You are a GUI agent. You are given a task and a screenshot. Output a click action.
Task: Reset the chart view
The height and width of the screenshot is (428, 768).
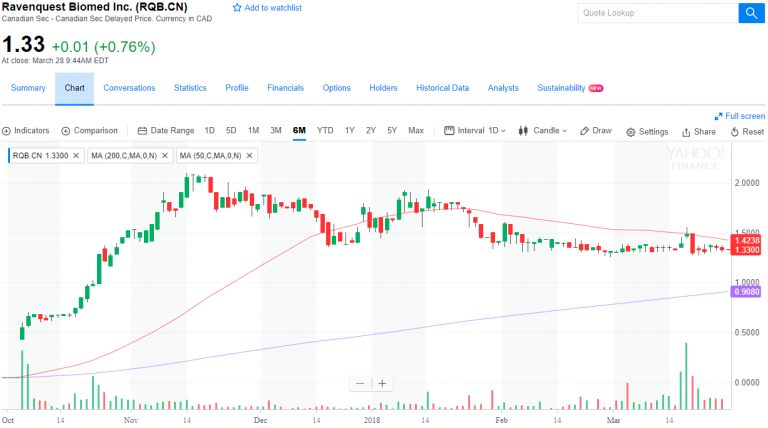point(747,132)
